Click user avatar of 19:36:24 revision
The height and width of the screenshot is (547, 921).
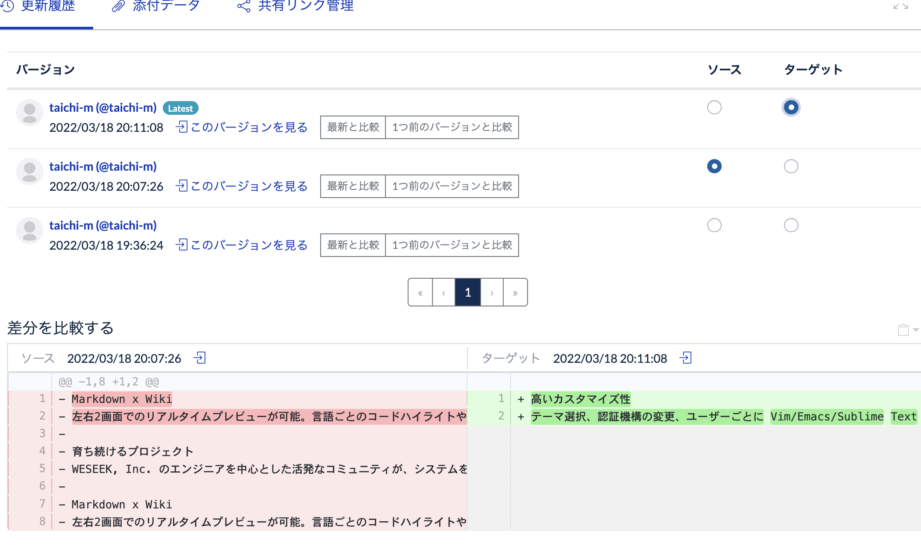[29, 230]
